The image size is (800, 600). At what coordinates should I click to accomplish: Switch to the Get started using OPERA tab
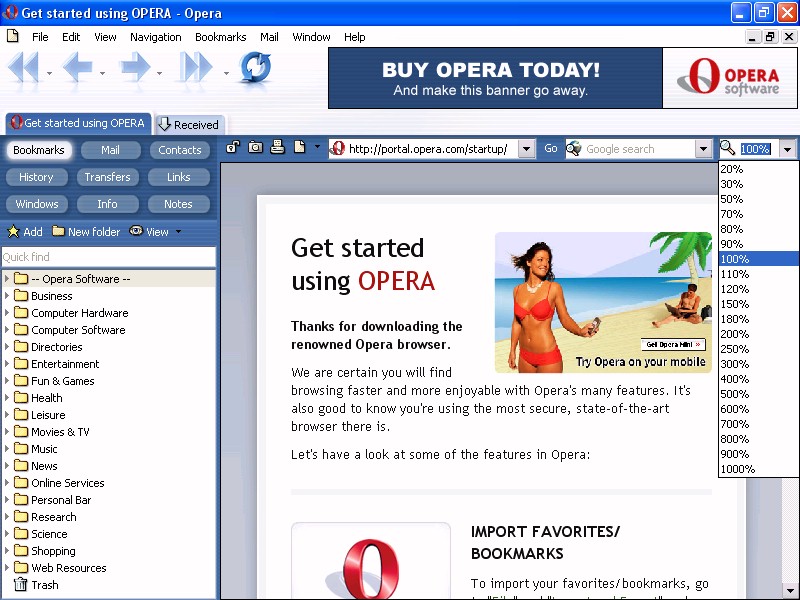[79, 123]
